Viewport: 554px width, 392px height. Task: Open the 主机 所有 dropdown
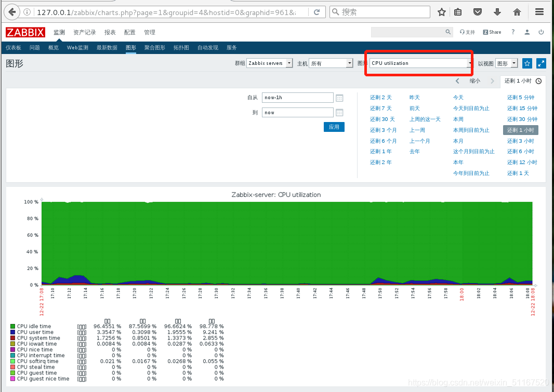tap(331, 63)
